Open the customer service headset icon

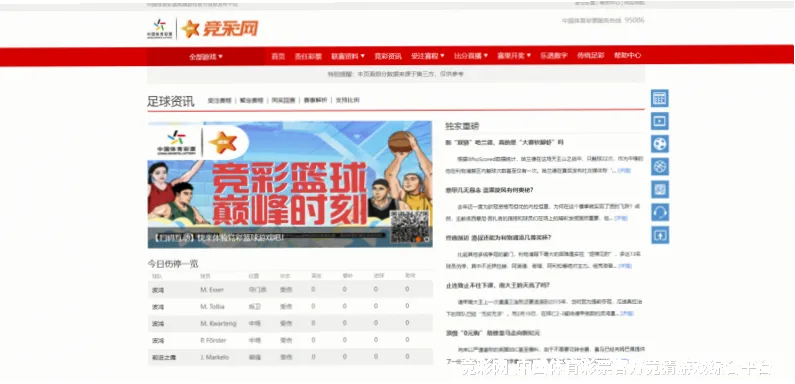(x=660, y=212)
